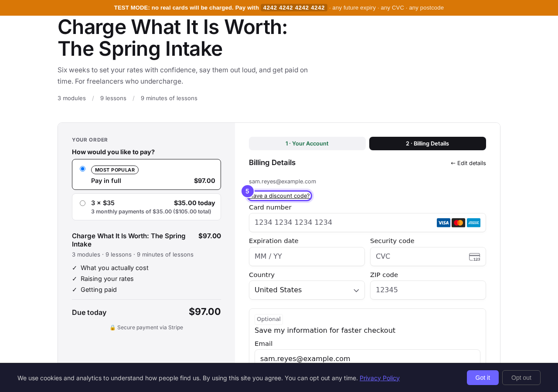Focus the ZIP code field
The image size is (558, 392).
(428, 290)
